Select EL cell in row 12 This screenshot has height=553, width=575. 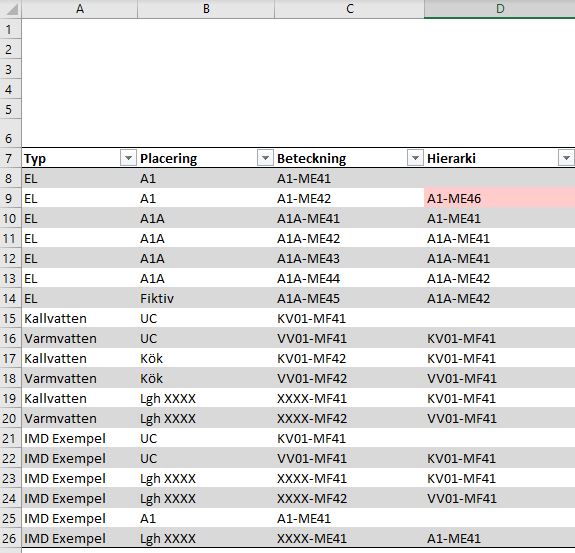click(80, 259)
